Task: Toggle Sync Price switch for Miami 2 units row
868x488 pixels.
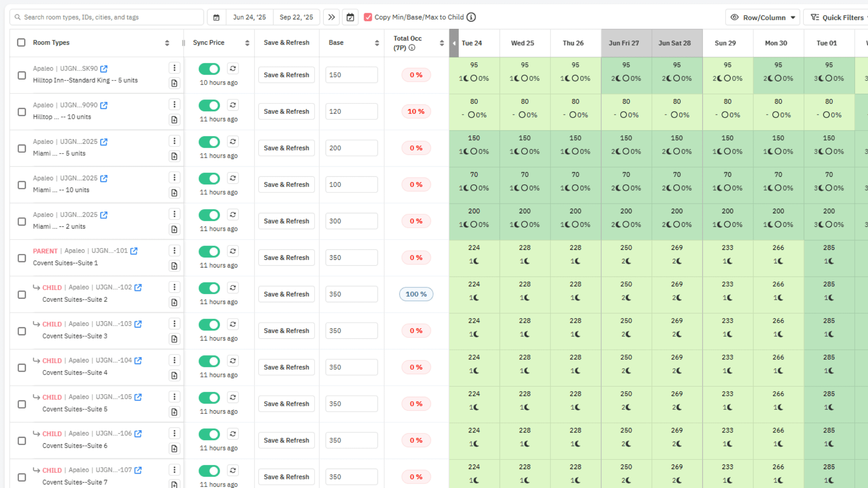Action: [209, 215]
